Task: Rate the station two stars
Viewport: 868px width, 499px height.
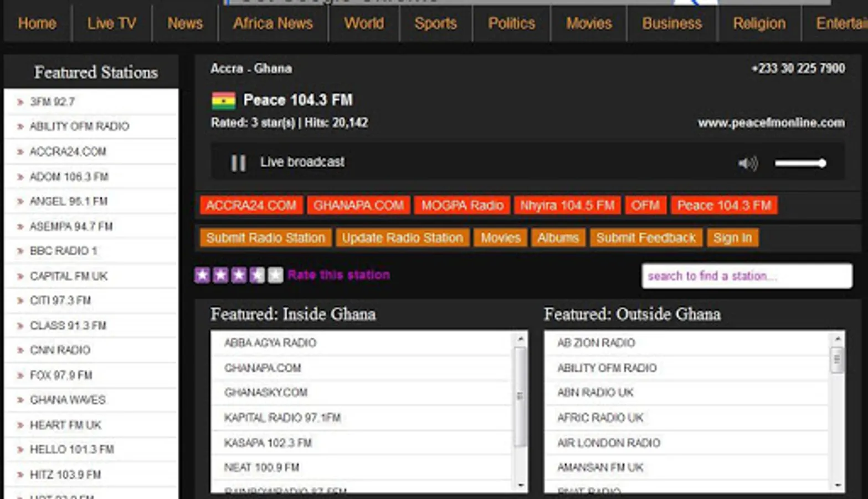Action: [x=220, y=275]
